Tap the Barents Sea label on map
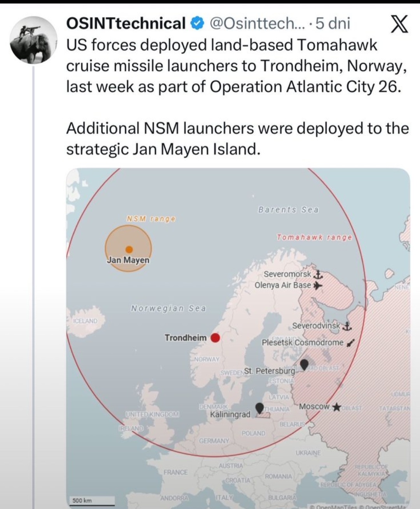The width and height of the screenshot is (420, 509). [288, 210]
